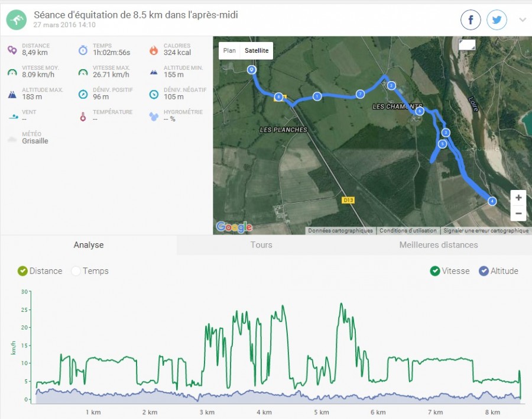Viewport: 532px width, 419px height.
Task: Share activity on Facebook
Action: coord(471,20)
